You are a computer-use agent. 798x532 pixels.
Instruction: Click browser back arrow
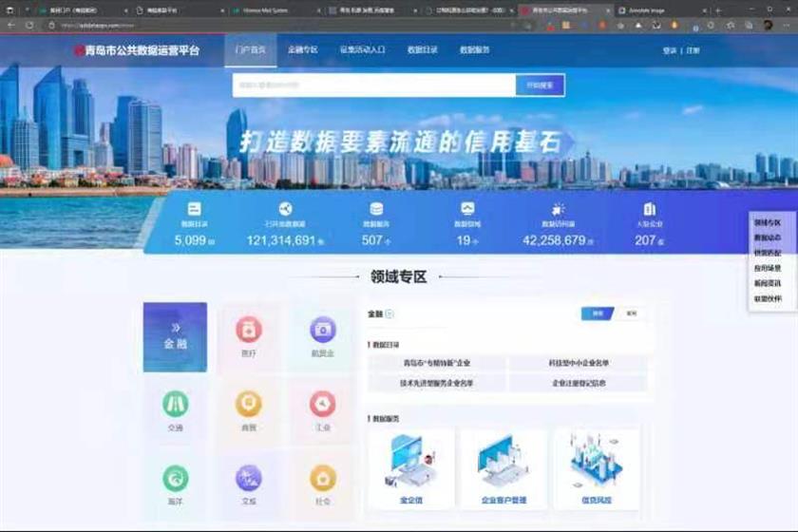pyautogui.click(x=11, y=25)
